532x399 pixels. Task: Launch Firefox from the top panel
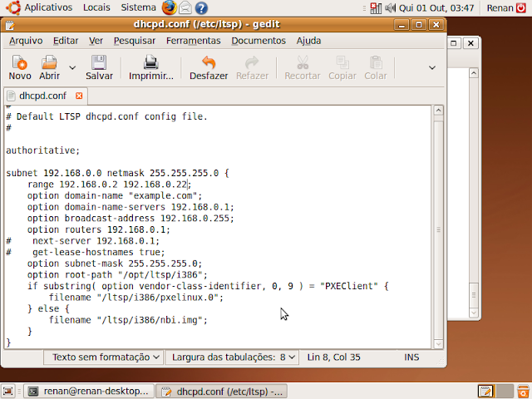click(x=169, y=7)
